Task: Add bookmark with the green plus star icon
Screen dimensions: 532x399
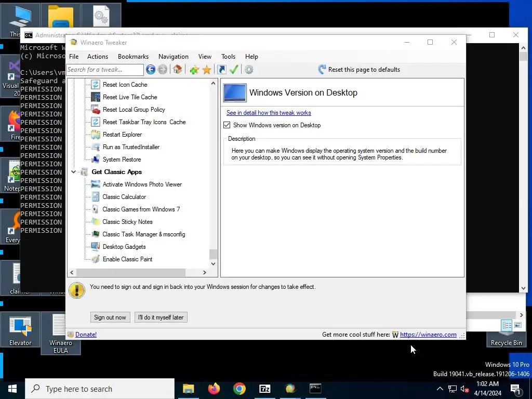Action: [x=194, y=70]
